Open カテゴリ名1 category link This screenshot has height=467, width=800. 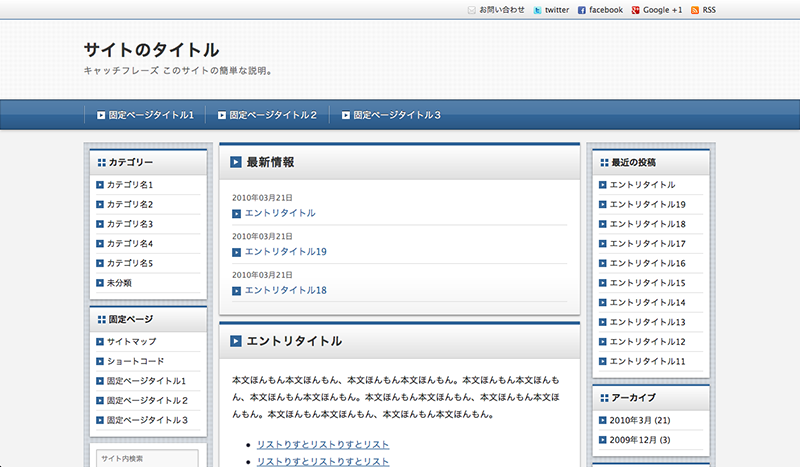130,185
